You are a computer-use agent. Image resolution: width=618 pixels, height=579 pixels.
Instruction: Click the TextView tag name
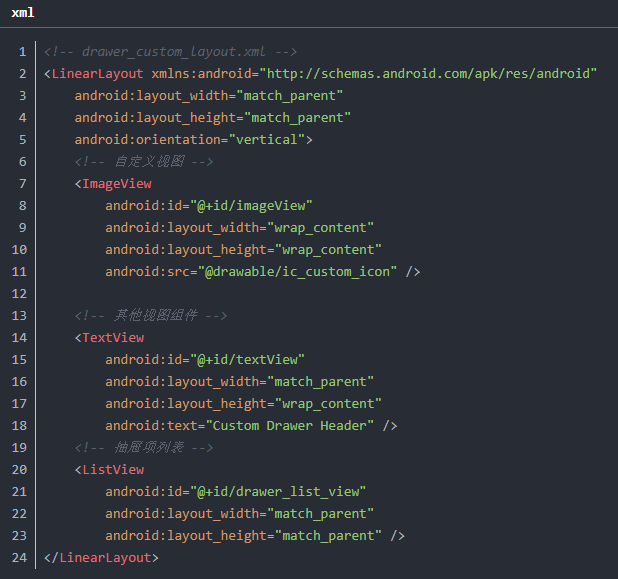[113, 338]
